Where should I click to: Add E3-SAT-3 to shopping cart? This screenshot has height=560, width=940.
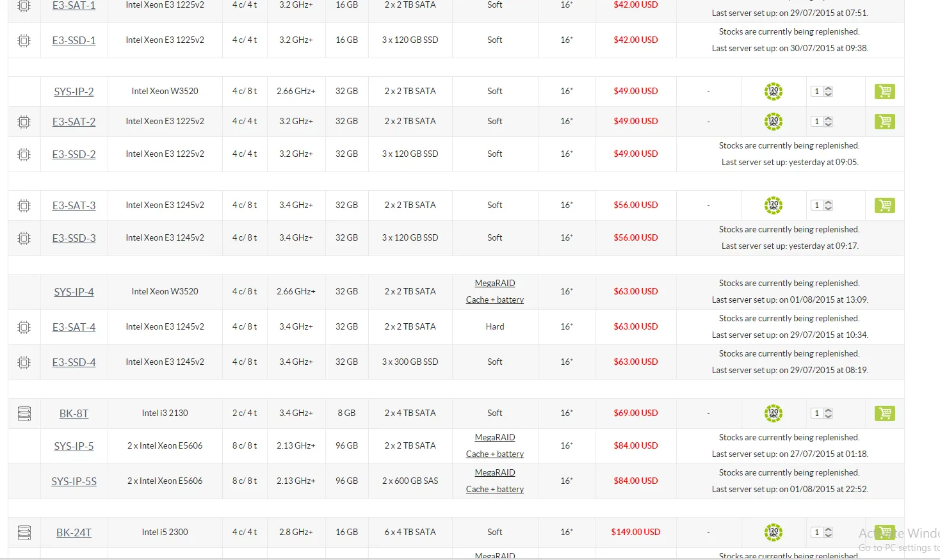[884, 205]
